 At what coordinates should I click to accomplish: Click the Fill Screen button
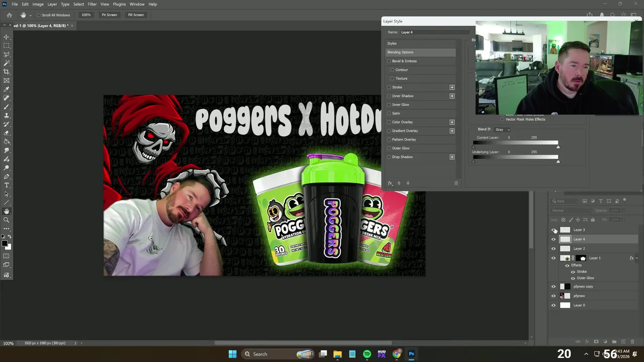(x=136, y=15)
